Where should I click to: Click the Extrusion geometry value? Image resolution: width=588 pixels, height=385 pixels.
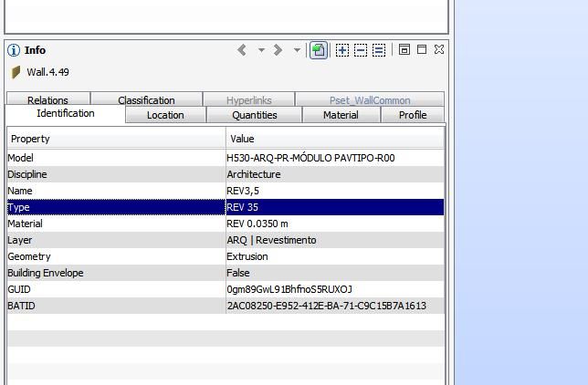pos(247,256)
